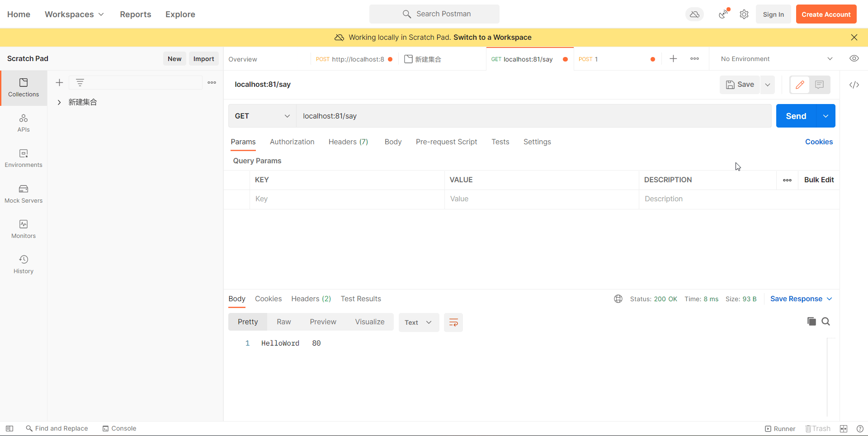Focus the Search Postman box
Screen dimensions: 868x436
click(x=434, y=14)
